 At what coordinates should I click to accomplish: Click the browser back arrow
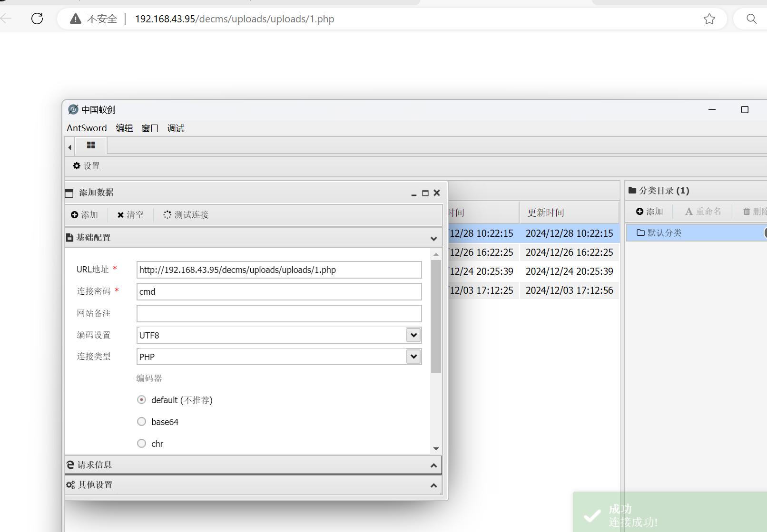(x=6, y=19)
